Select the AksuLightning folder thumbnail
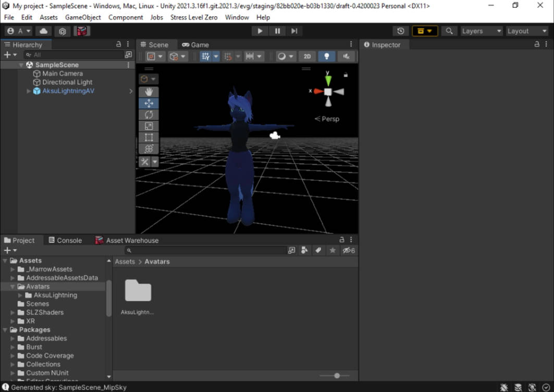The width and height of the screenshot is (554, 392). coord(138,290)
